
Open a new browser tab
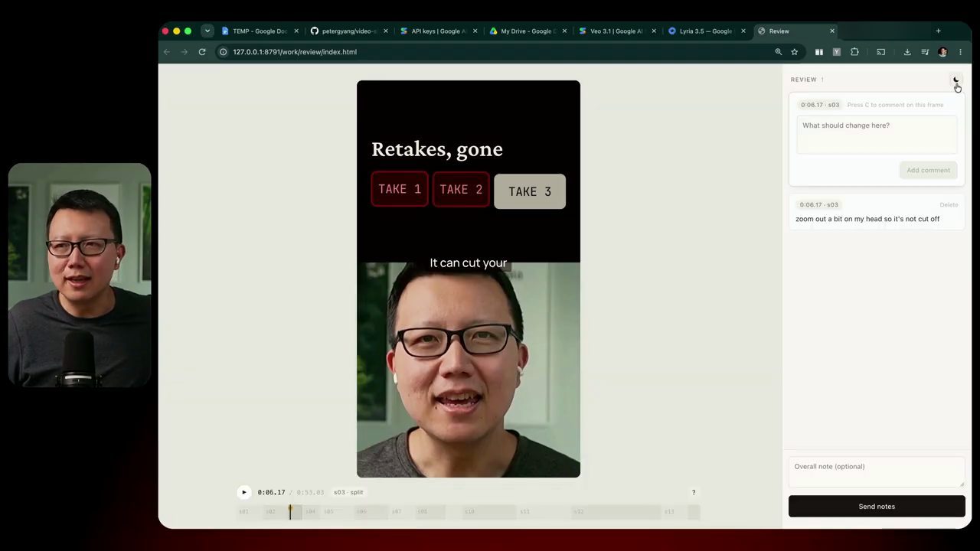(x=938, y=31)
